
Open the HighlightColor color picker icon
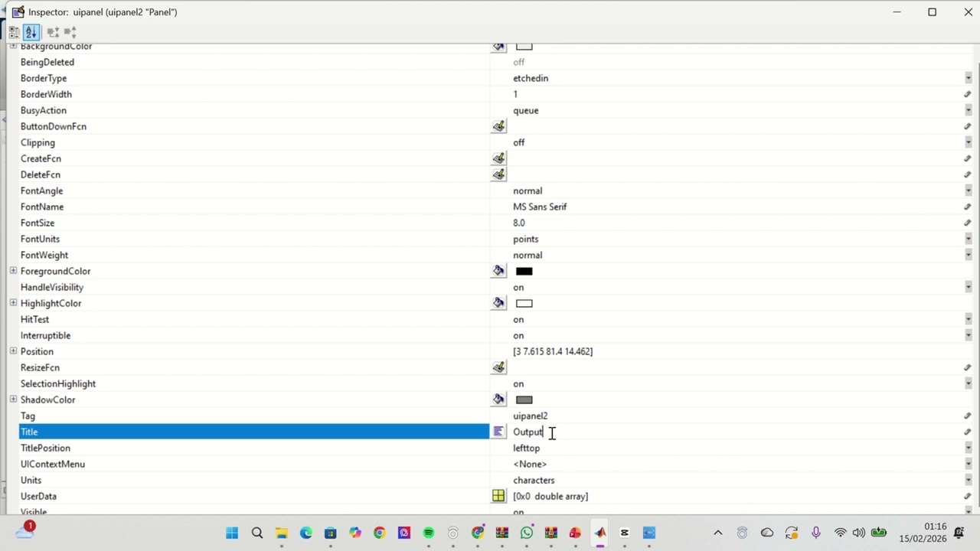[498, 303]
